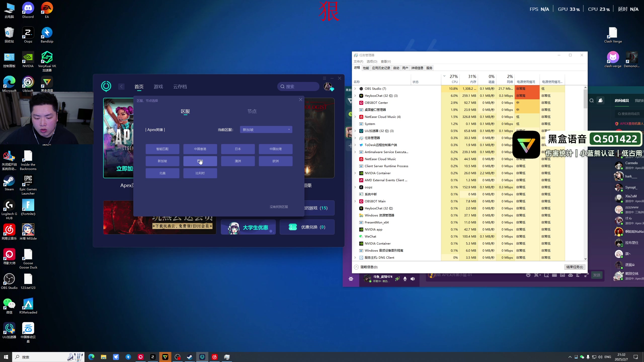Open Fortnite desktop shortcut
Viewport: 644px width, 362px height.
pyautogui.click(x=28, y=207)
